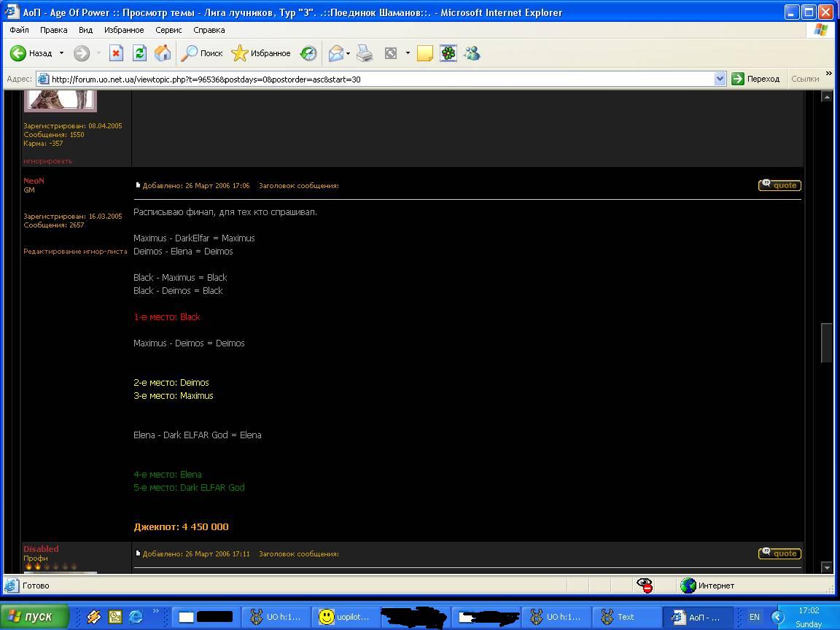
Task: Expand the address bar URL dropdown
Action: pos(720,79)
